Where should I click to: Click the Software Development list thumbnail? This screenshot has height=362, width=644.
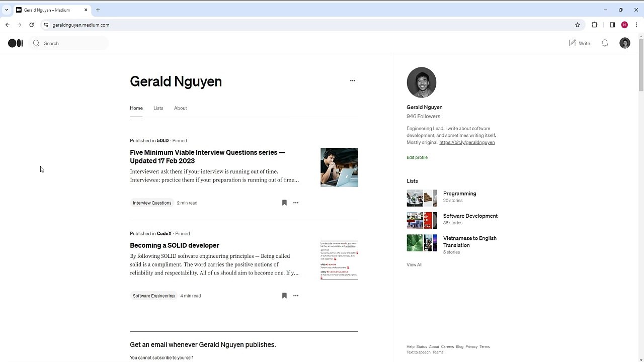[422, 220]
